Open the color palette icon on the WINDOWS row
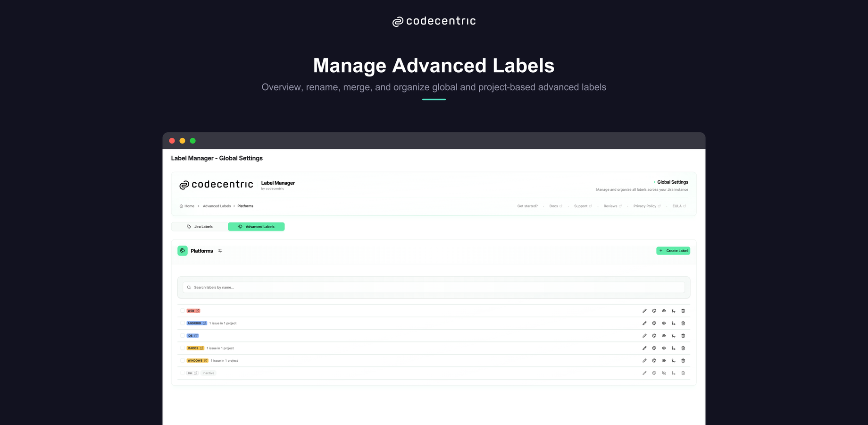Image resolution: width=868 pixels, height=425 pixels. tap(654, 360)
